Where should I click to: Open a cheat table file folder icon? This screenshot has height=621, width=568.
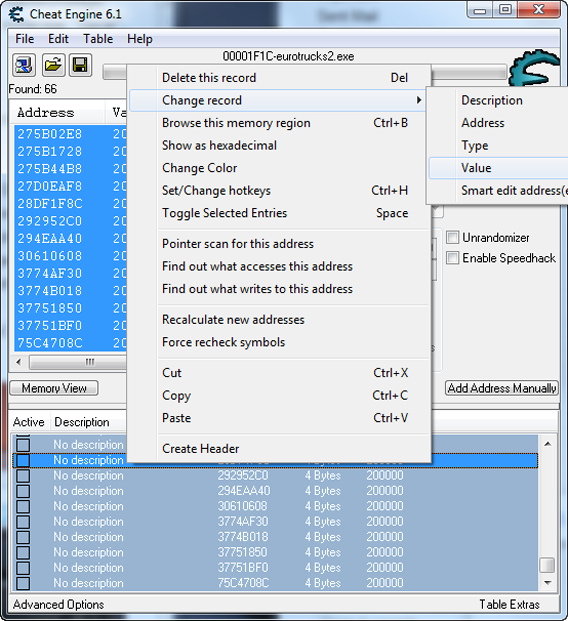[53, 65]
